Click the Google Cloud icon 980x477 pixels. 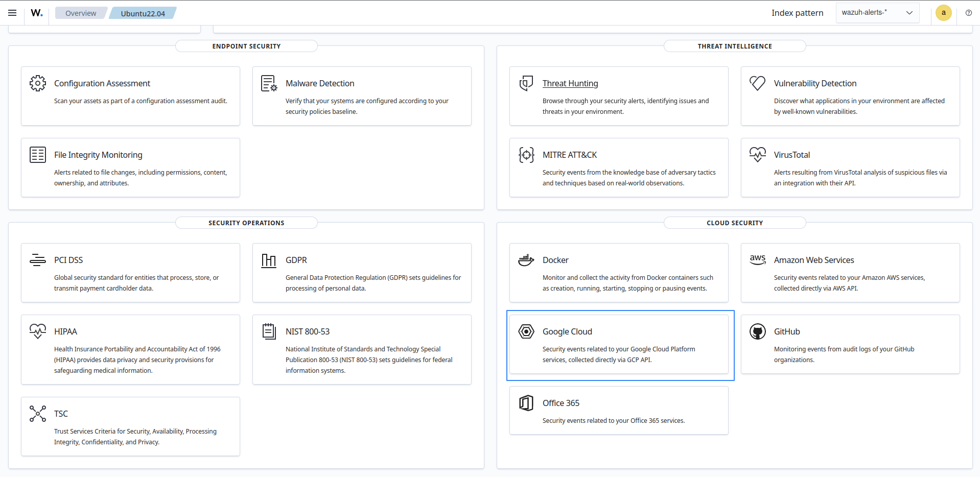pyautogui.click(x=526, y=331)
